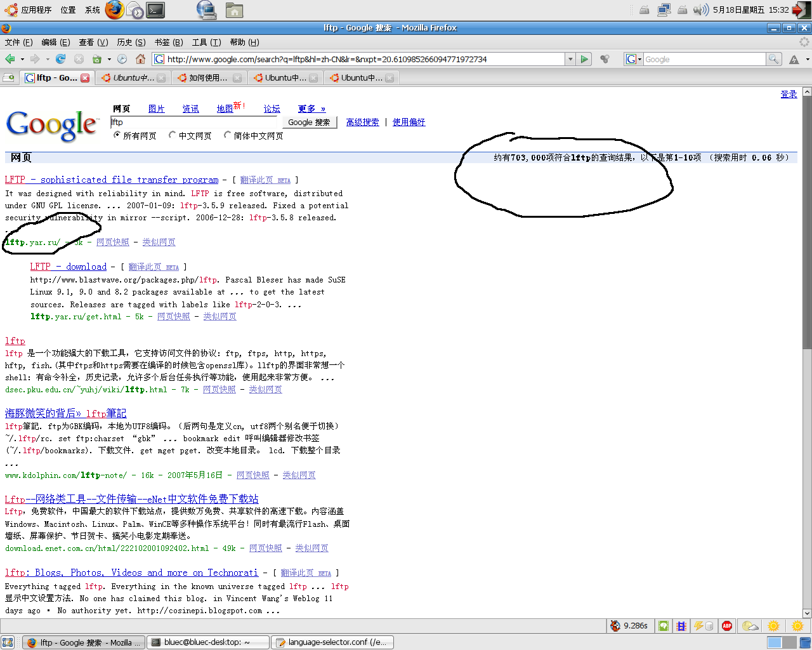Open the mail clock launcher in the panel
The height and width of the screenshot is (650, 812).
click(135, 10)
